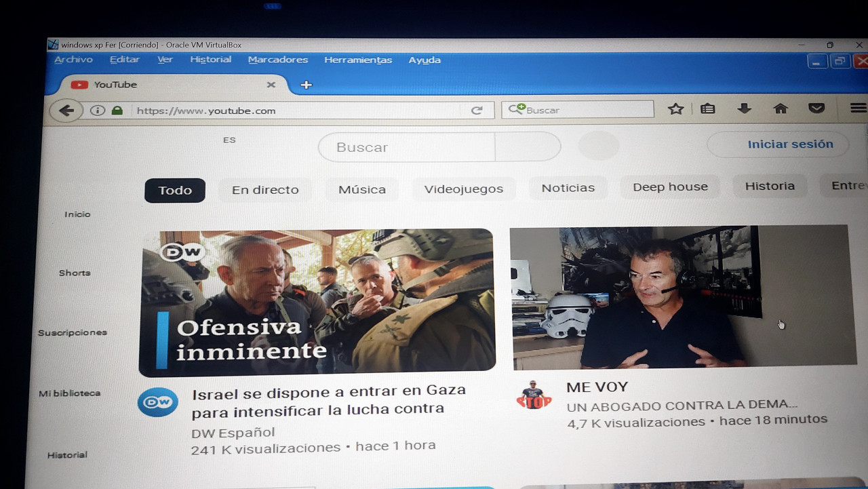Open Historial in the YouTube sidebar

pyautogui.click(x=67, y=455)
